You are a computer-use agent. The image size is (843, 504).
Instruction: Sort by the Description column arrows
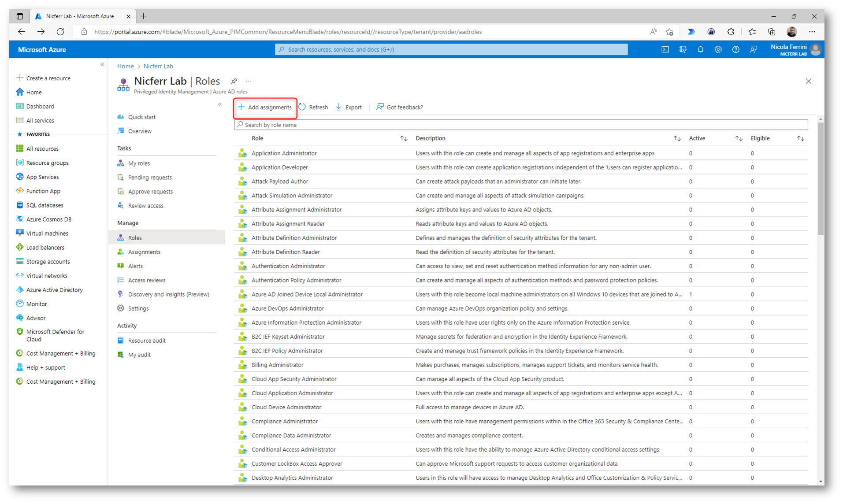pos(677,138)
